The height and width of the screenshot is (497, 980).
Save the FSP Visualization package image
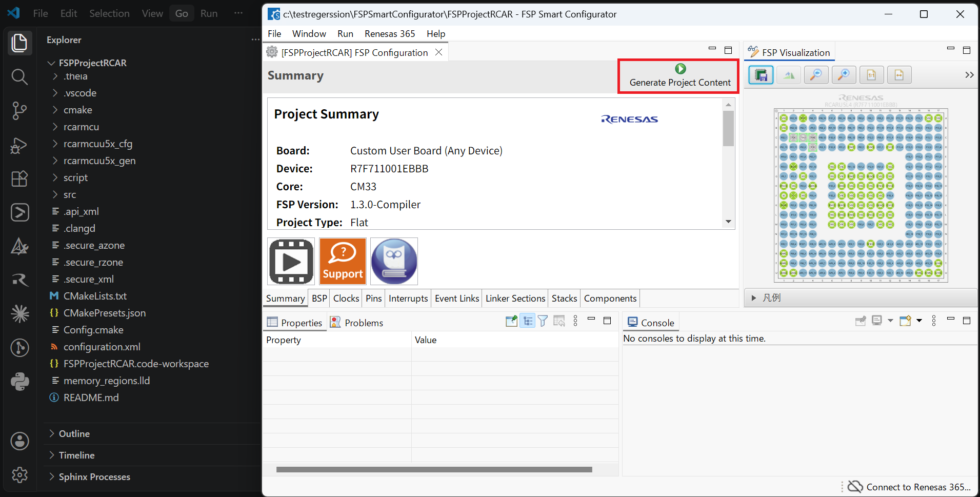pyautogui.click(x=761, y=75)
